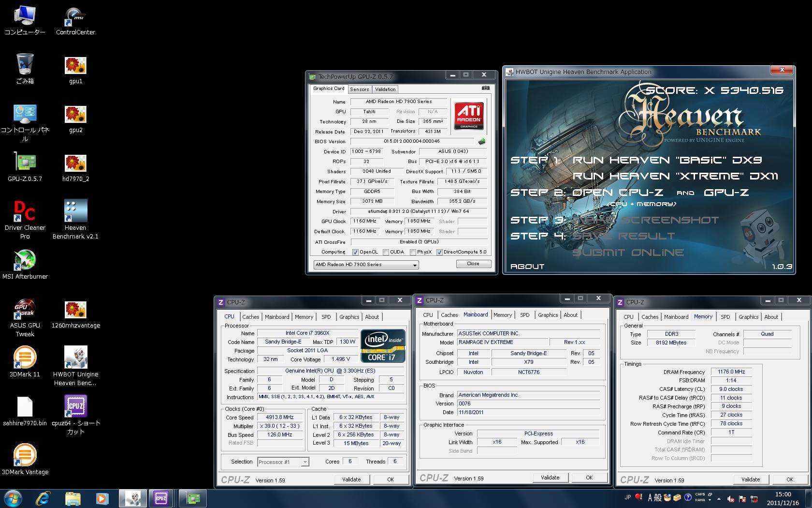Screen dimensions: 812x508
Task: Toggle the PhysX checkbox in GPU-Z
Action: click(413, 252)
